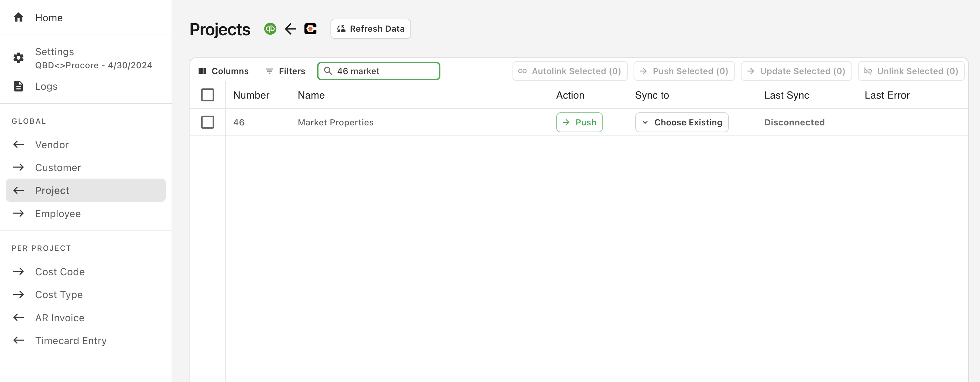Click the Unlink Selected icon
The height and width of the screenshot is (382, 980).
click(x=868, y=71)
